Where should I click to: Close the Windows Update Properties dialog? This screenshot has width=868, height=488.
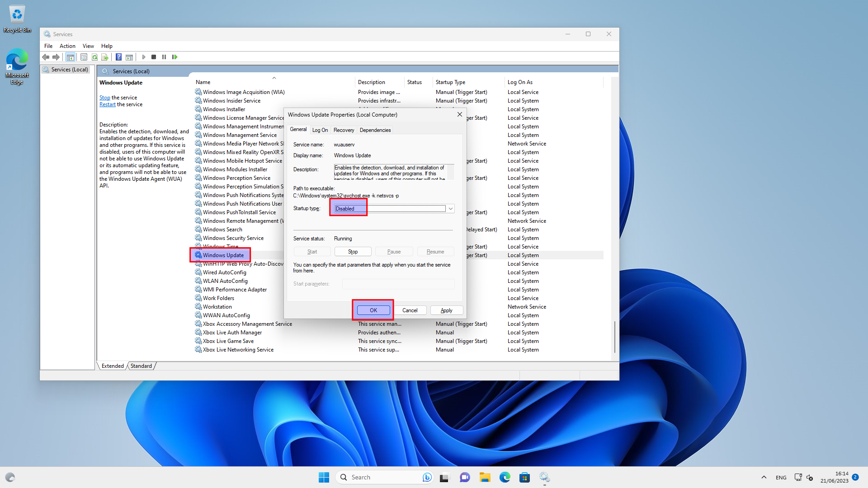coord(460,114)
